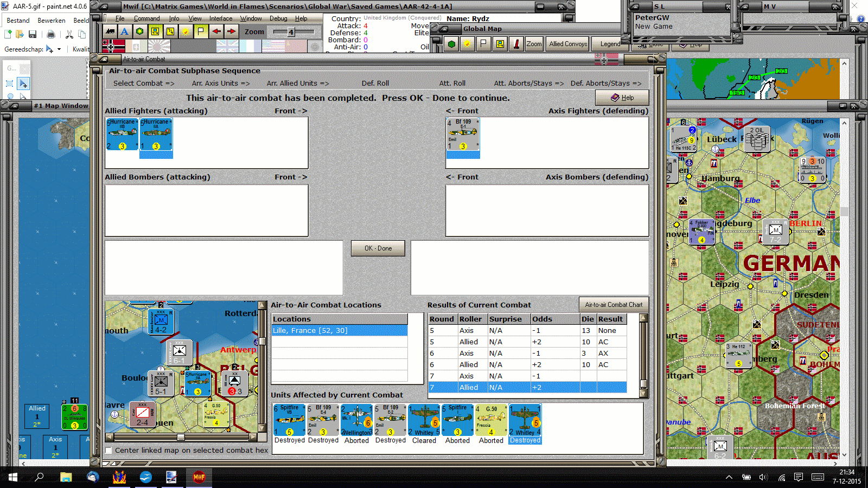
Task: Select the land unit (tank) toolbar icon
Action: click(x=110, y=31)
